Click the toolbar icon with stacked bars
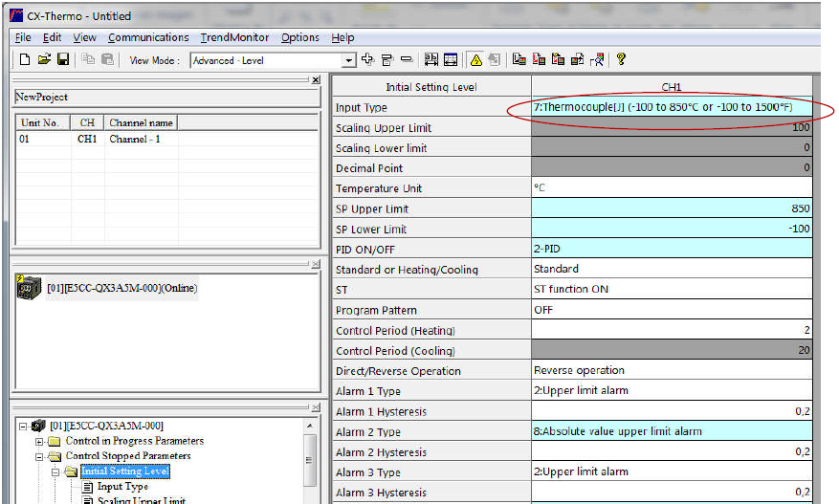The height and width of the screenshot is (504, 839). click(386, 60)
